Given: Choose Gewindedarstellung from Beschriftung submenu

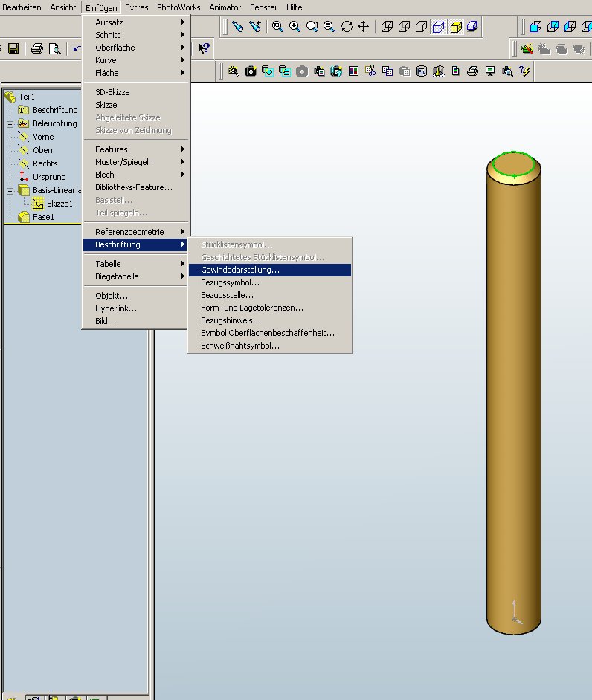Looking at the screenshot, I should click(x=270, y=270).
